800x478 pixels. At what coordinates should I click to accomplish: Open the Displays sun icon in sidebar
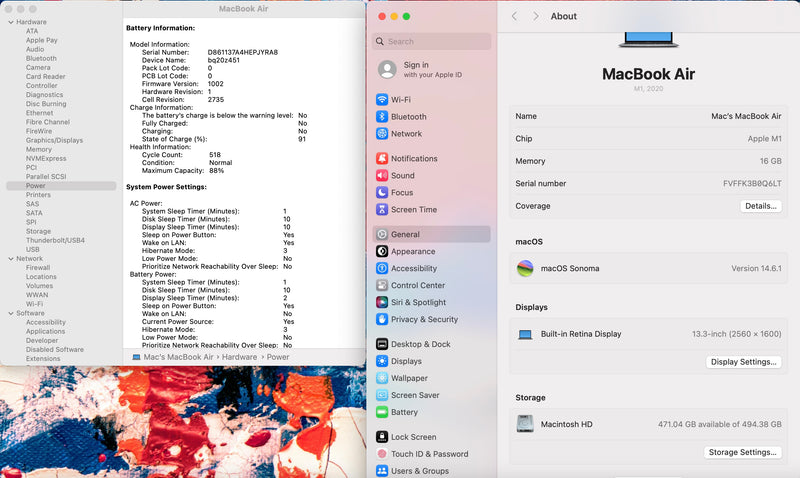point(382,361)
